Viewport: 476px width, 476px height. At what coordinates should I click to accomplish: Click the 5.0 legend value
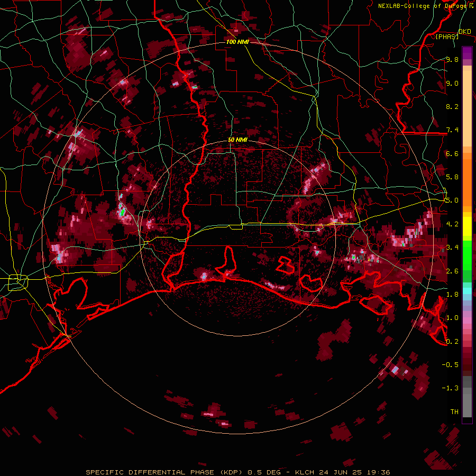click(452, 200)
